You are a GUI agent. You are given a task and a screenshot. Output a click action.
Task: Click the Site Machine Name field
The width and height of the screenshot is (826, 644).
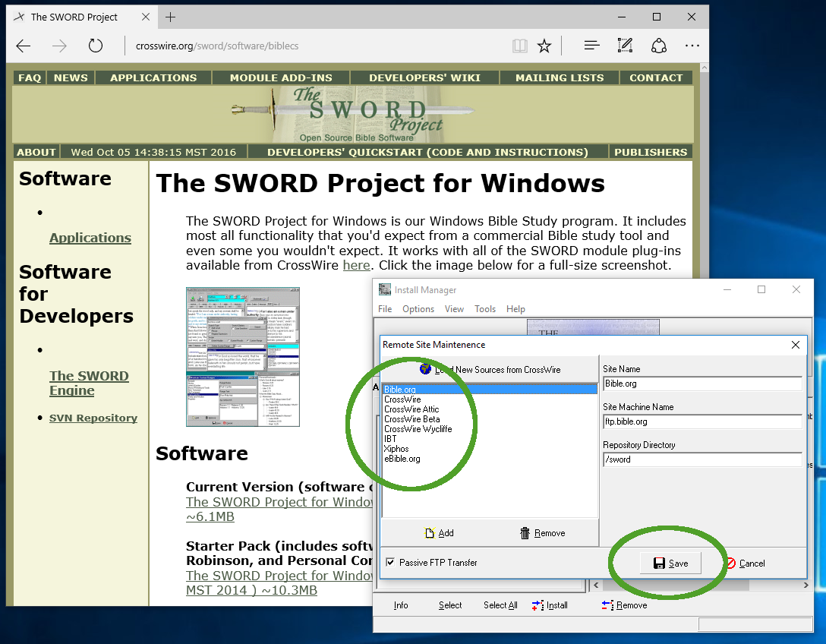[x=702, y=421]
